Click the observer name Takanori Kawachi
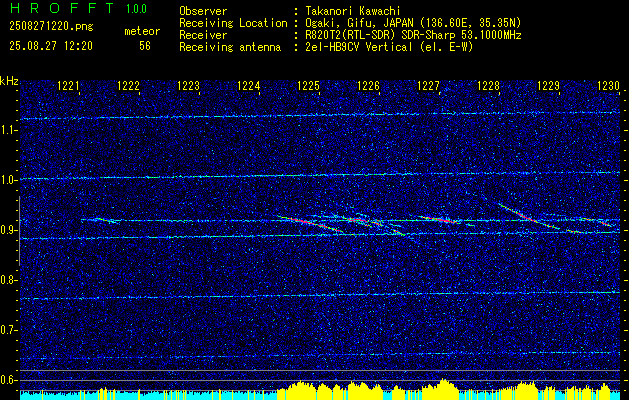 pos(353,11)
